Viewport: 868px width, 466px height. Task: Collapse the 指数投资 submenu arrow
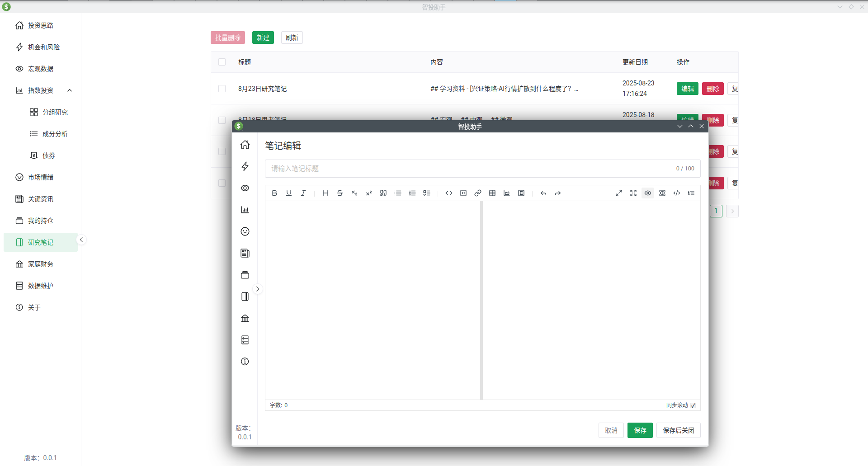pyautogui.click(x=70, y=90)
